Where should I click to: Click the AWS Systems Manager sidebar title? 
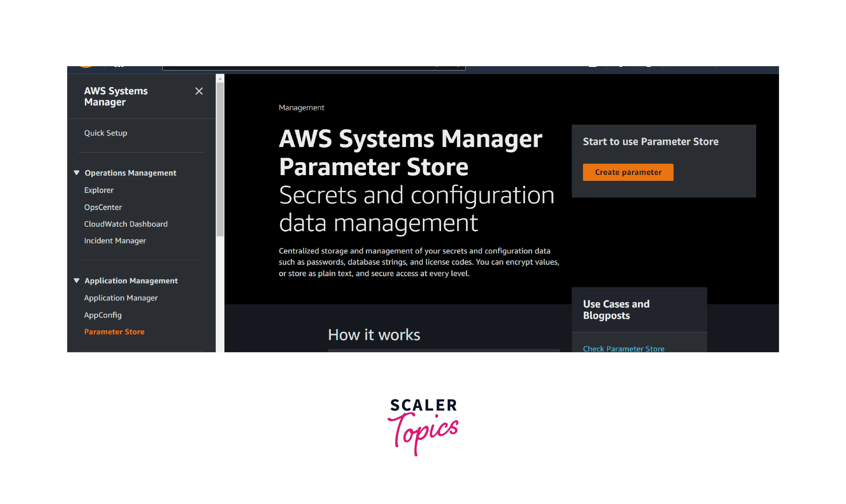click(x=116, y=97)
